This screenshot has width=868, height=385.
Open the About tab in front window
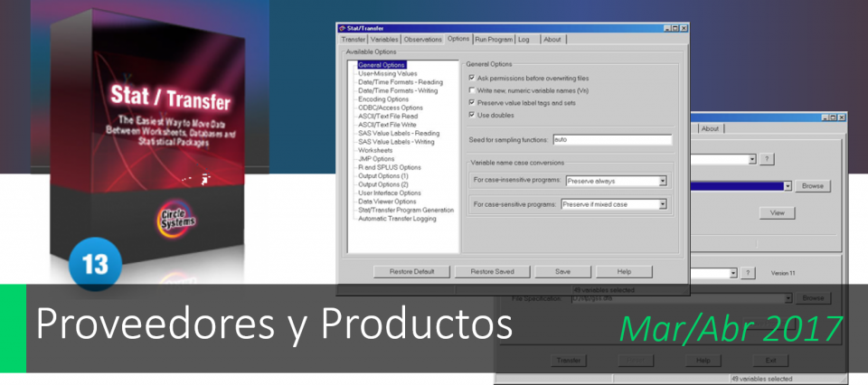coord(552,39)
